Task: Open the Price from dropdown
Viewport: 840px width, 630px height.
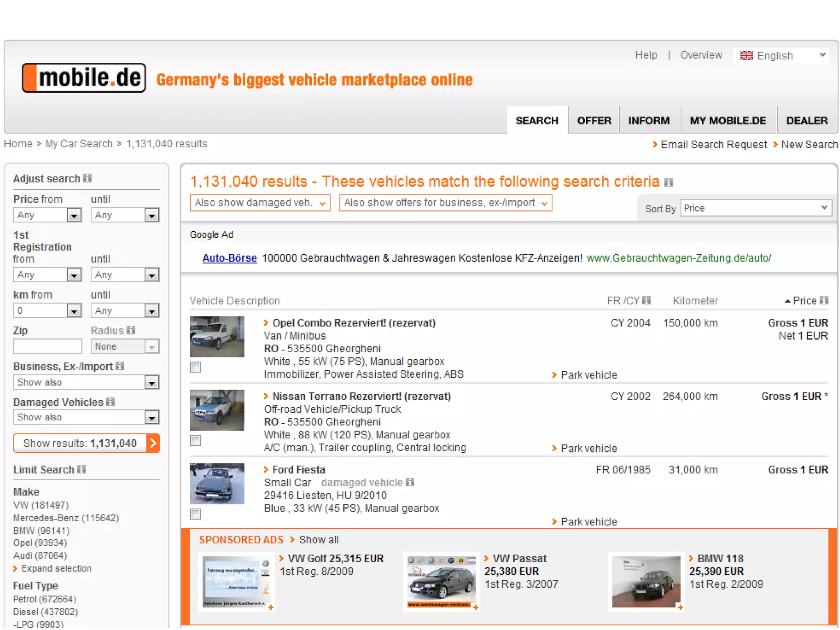Action: [48, 215]
